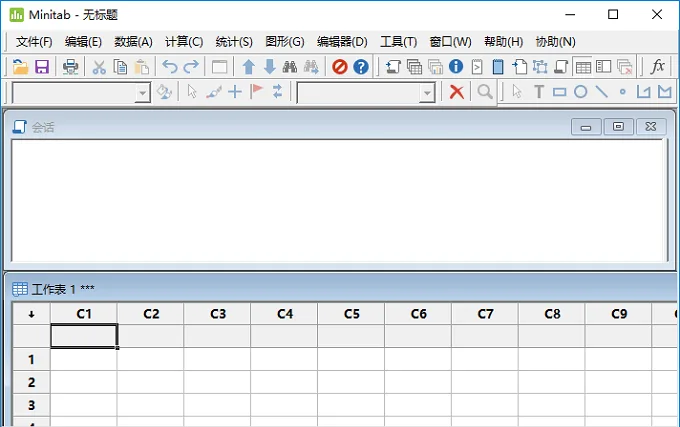Open a project with the folder icon
Screen dimensions: 680x427
click(x=20, y=67)
